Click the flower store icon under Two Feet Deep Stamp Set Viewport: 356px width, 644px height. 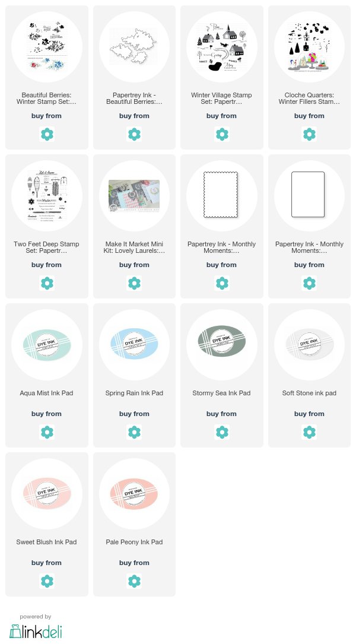coord(47,283)
